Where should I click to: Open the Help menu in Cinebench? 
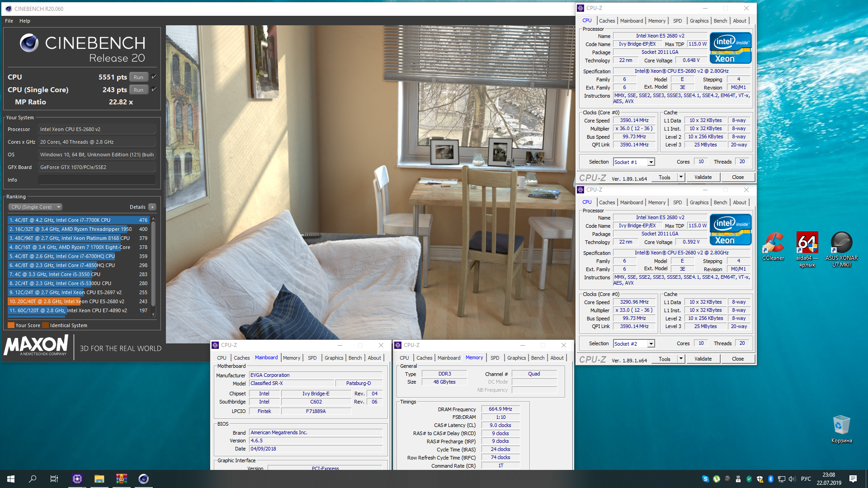(25, 21)
